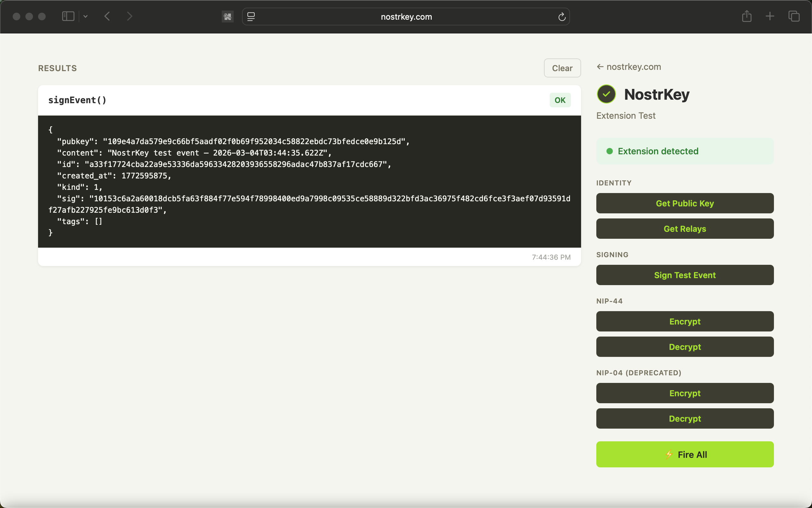The height and width of the screenshot is (508, 812).
Task: Open the NostrKey extension toolbar icon
Action: 227,17
